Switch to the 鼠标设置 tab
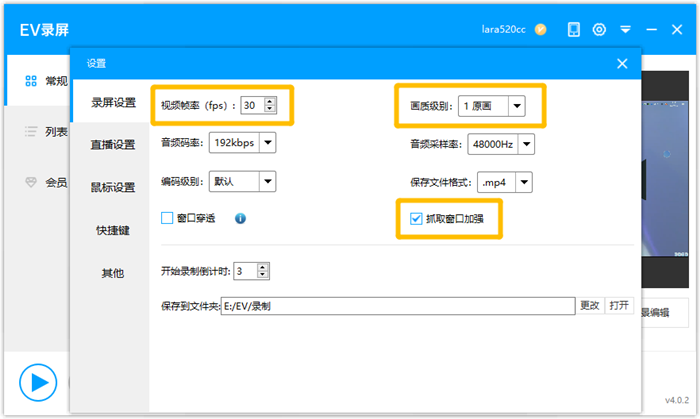 point(113,187)
